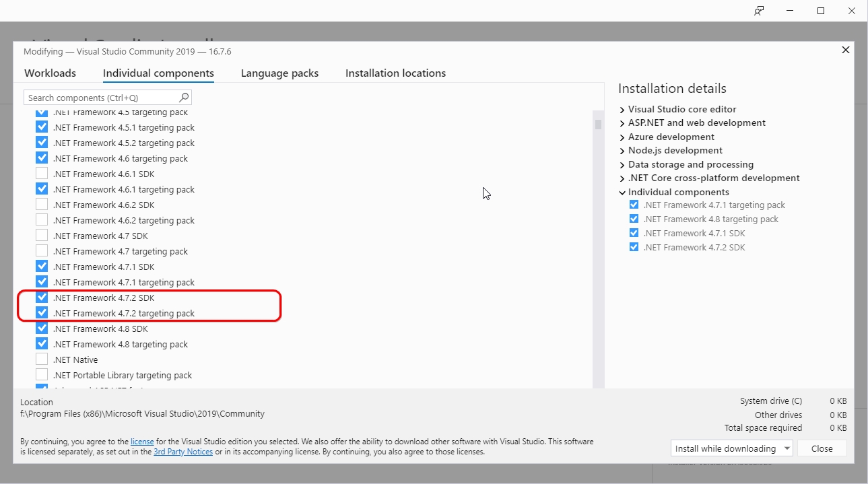Uncheck .NET Framework 4.5.2 targeting pack
This screenshot has height=484, width=868.
[42, 143]
